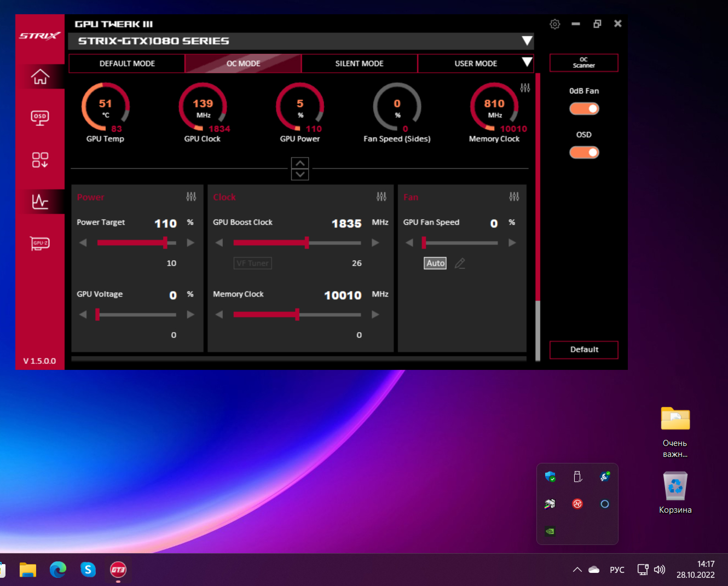
Task: Open the VF Tuner button
Action: click(253, 263)
